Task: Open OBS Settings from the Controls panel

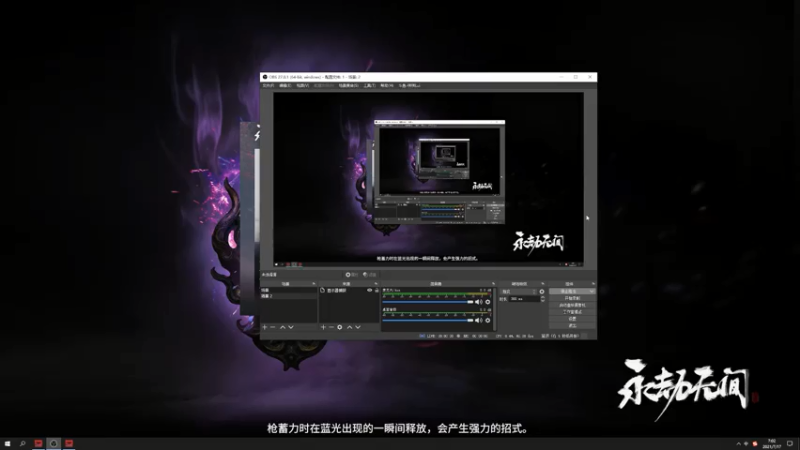Action: pos(572,318)
